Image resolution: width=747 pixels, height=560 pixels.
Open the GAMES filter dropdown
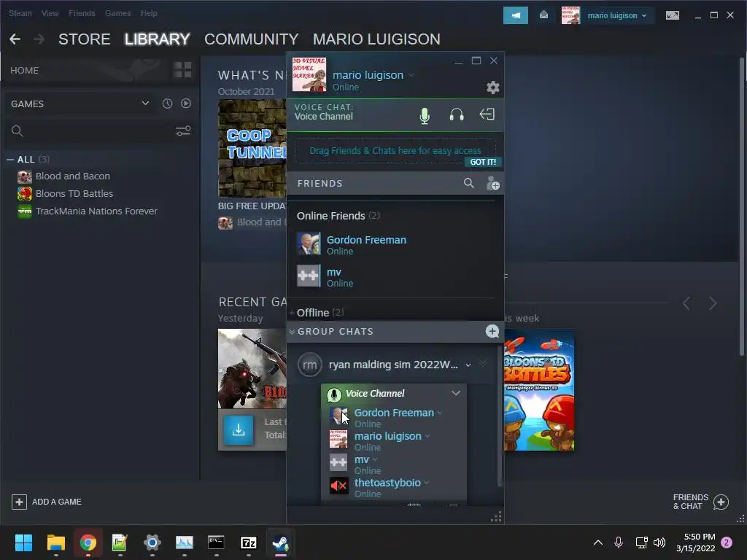tap(80, 104)
